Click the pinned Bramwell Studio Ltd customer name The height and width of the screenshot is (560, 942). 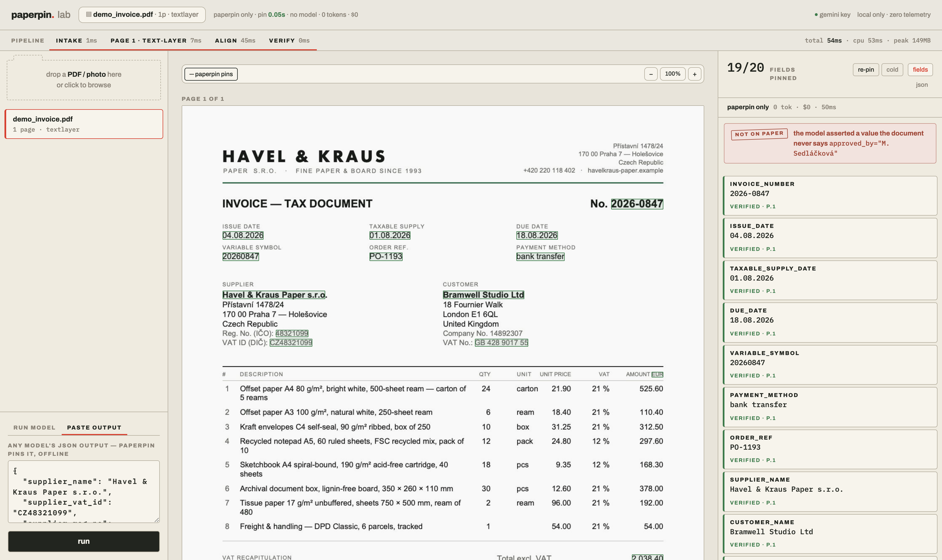pyautogui.click(x=483, y=295)
